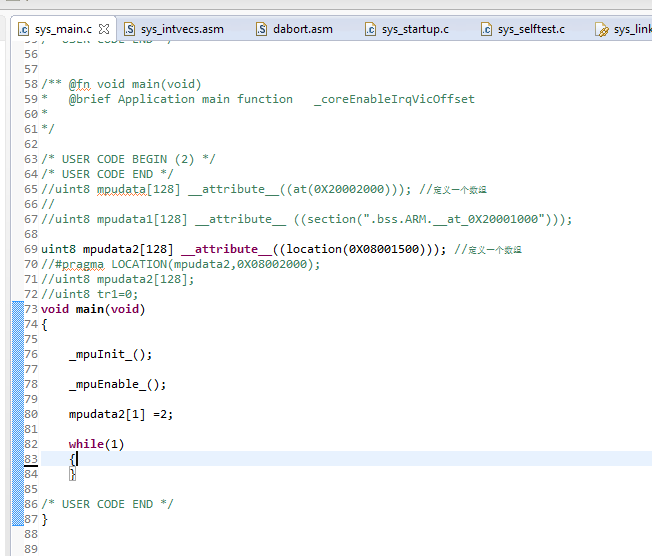
Task: Click the 'mpudata2[1] =2;' statement
Action: click(x=121, y=414)
